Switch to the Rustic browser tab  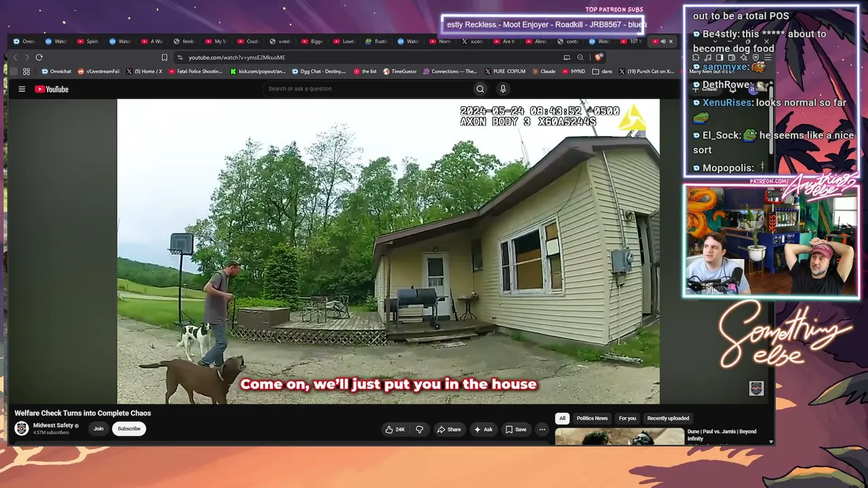(x=376, y=41)
